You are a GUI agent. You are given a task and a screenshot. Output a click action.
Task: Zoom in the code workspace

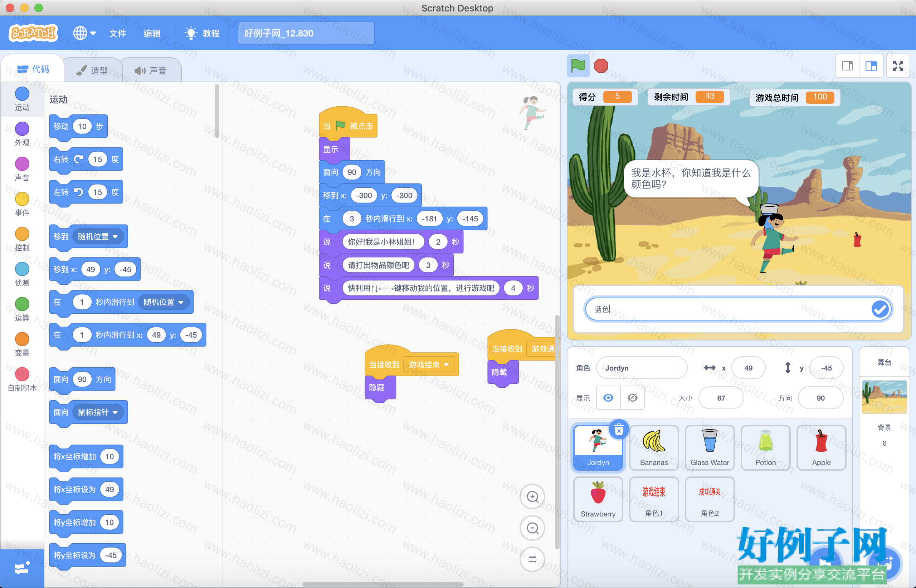(532, 497)
